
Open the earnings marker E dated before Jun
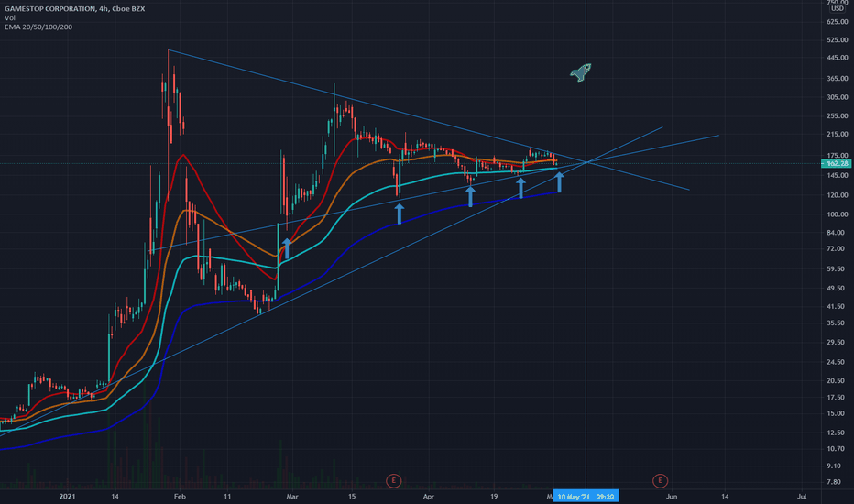tap(660, 480)
